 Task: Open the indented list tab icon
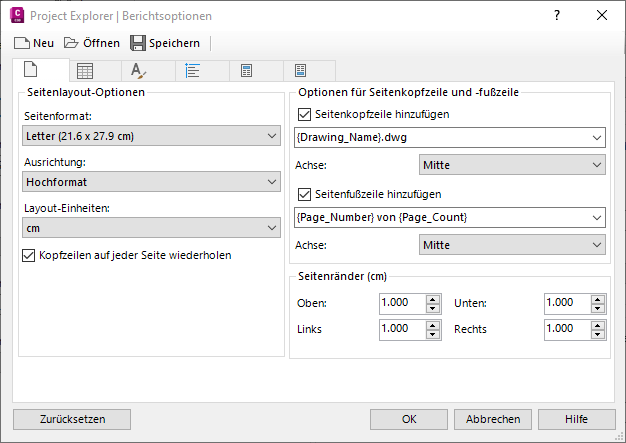[x=193, y=70]
